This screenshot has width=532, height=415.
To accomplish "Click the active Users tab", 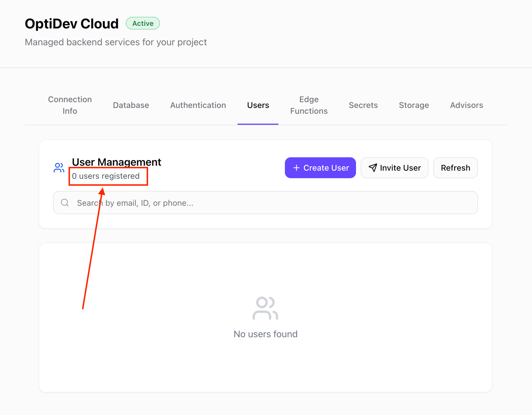I will pyautogui.click(x=258, y=105).
